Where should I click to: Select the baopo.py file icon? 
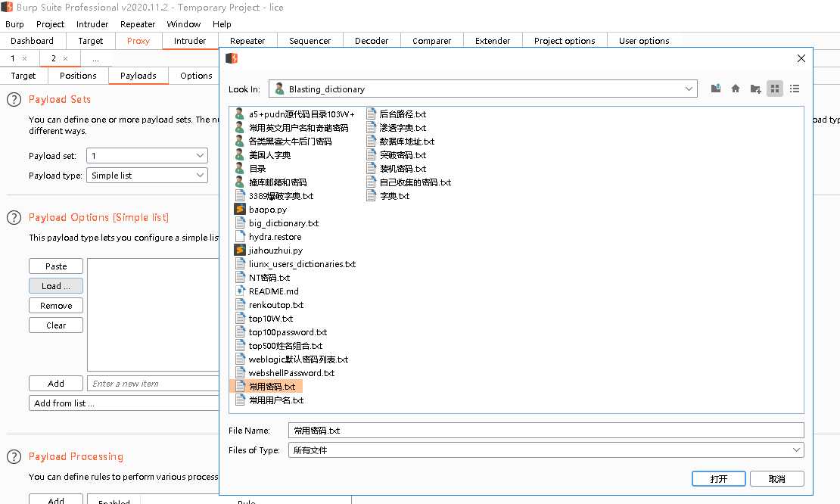click(x=240, y=210)
